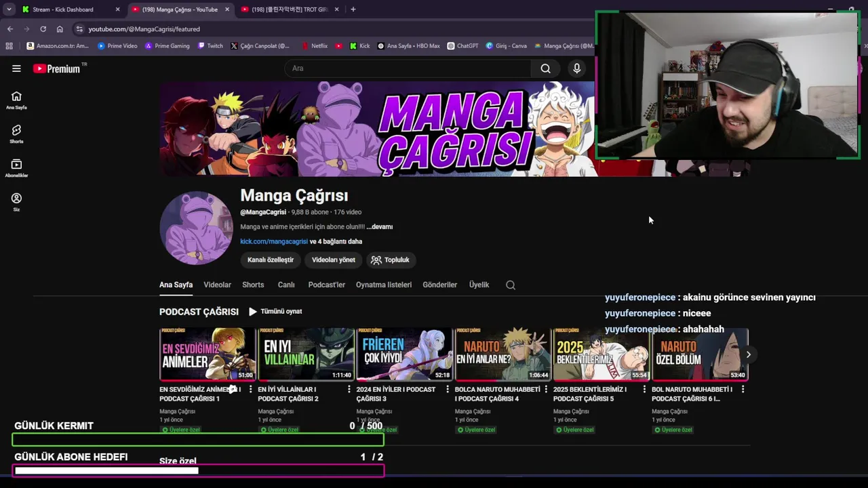Viewport: 868px width, 488px height.
Task: Go back with browser back arrow
Action: coord(9,29)
